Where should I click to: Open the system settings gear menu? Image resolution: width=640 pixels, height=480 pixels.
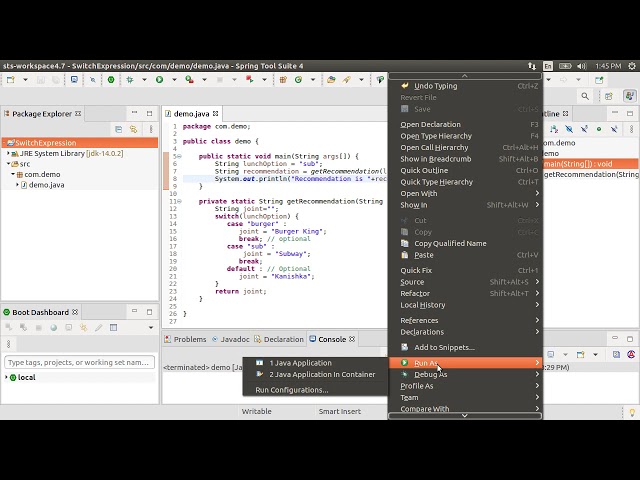pyautogui.click(x=632, y=66)
